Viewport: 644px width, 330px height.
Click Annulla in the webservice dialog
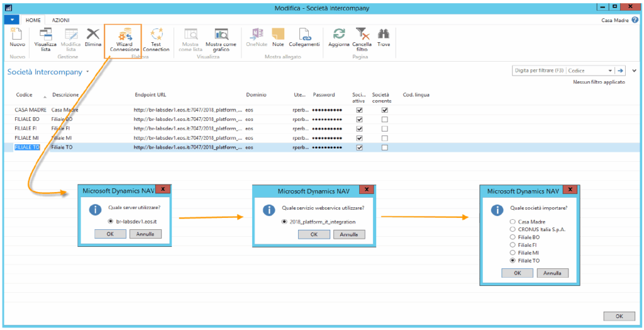click(x=349, y=234)
